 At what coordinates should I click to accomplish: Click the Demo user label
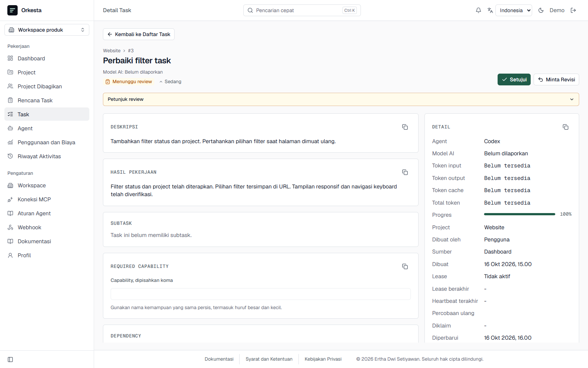pyautogui.click(x=557, y=10)
